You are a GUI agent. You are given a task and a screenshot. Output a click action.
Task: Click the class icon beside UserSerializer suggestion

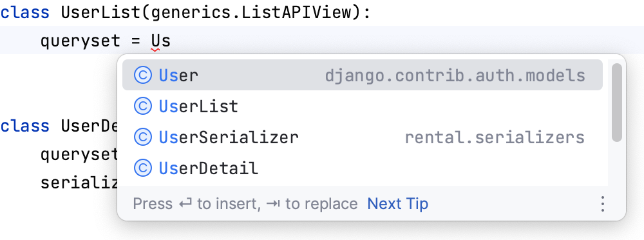[x=143, y=137]
